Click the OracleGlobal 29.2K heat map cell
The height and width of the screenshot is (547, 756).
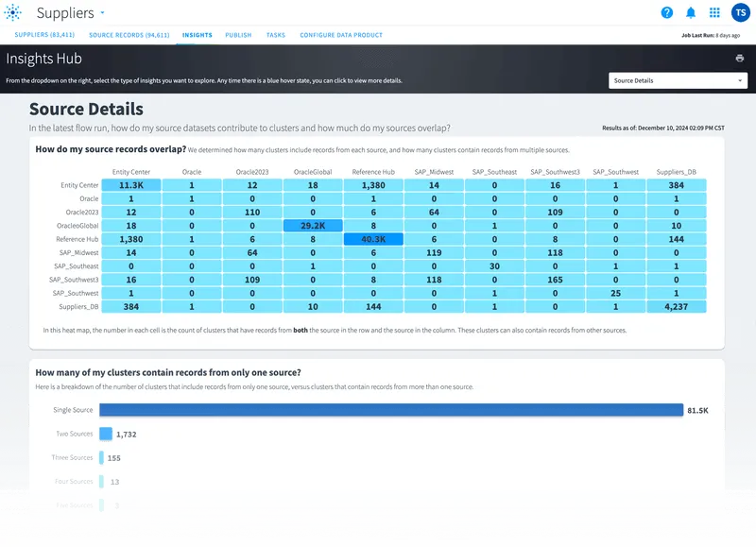[x=313, y=226]
